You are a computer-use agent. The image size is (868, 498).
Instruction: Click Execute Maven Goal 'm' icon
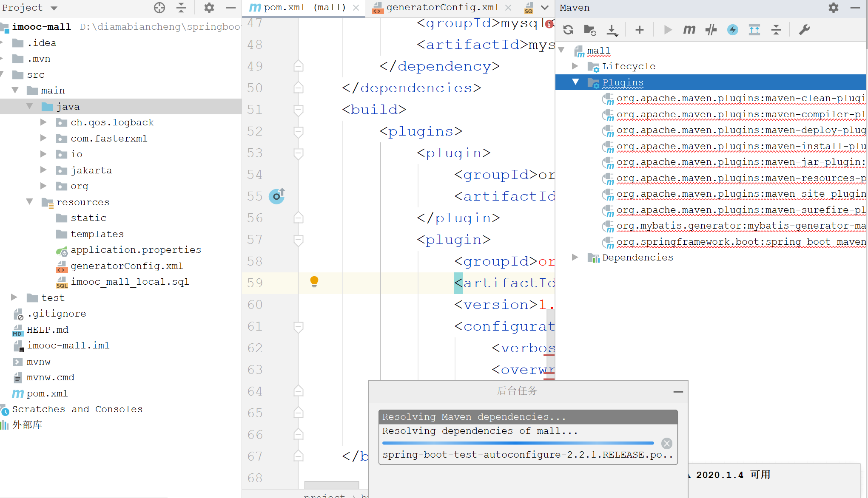tap(689, 30)
